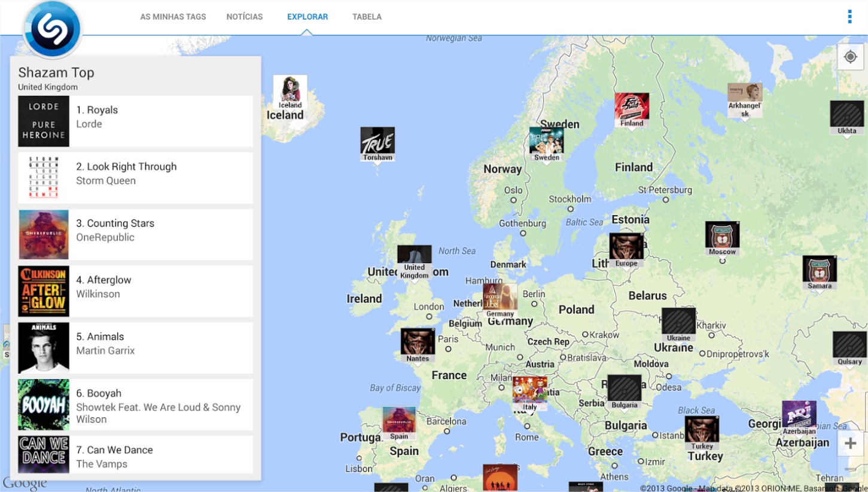Screen dimensions: 868x492
Task: Switch to the As Minhas Tags tab
Action: 173,17
